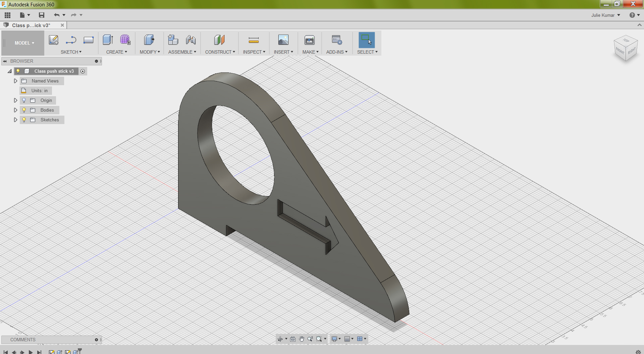Select the Class p...ick v3* document tab

[x=31, y=25]
